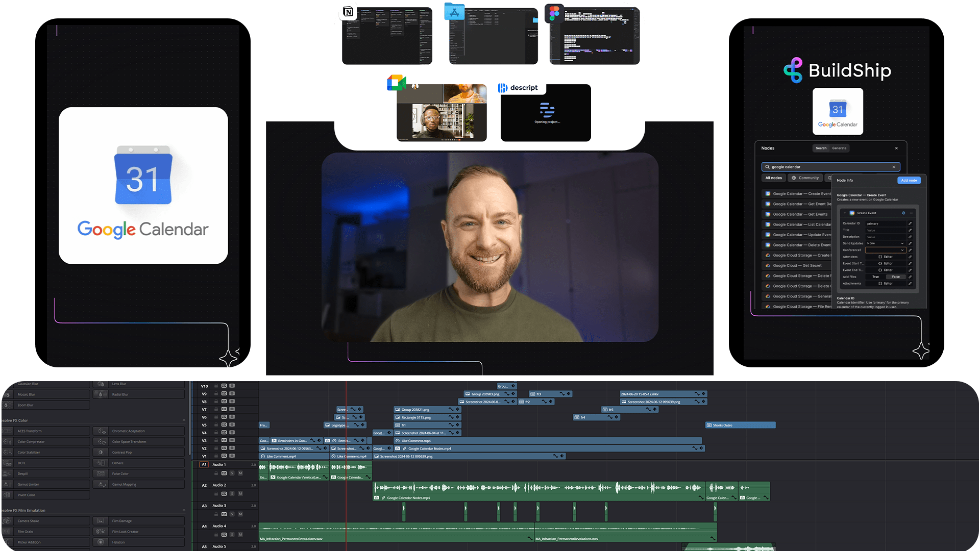980x551 pixels.
Task: Collapse the Resolve FX Color section
Action: [x=184, y=420]
